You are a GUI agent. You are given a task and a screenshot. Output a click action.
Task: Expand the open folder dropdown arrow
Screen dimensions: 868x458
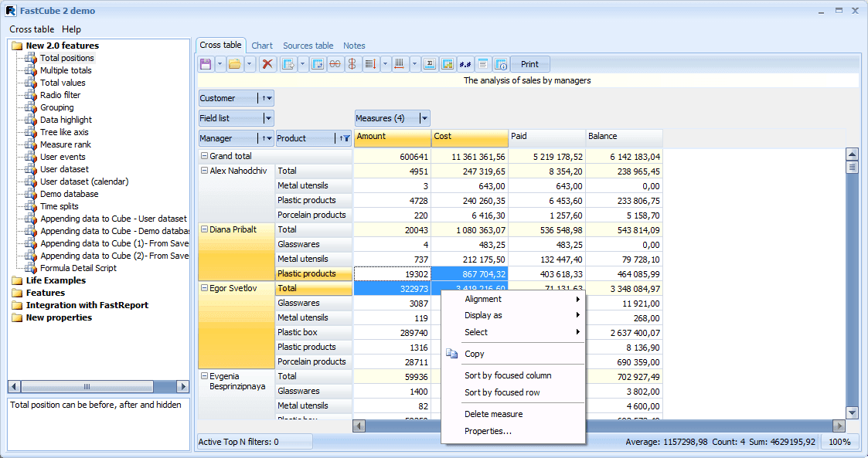(249, 64)
